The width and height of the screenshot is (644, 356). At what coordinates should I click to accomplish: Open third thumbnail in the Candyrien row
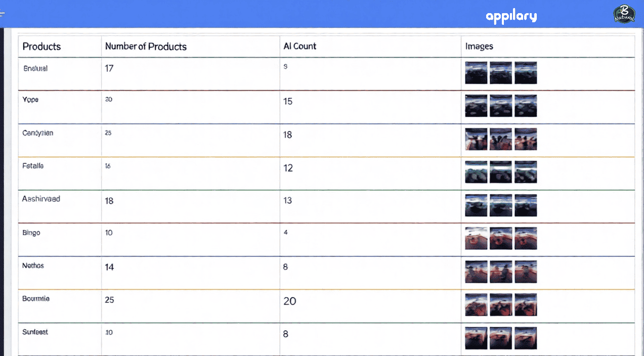tap(526, 139)
